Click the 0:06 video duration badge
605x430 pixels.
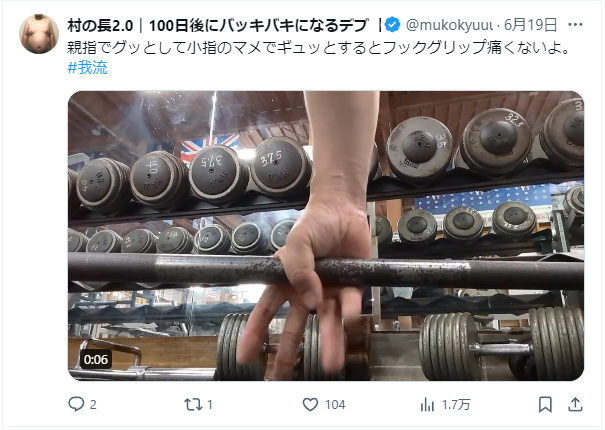[96, 359]
